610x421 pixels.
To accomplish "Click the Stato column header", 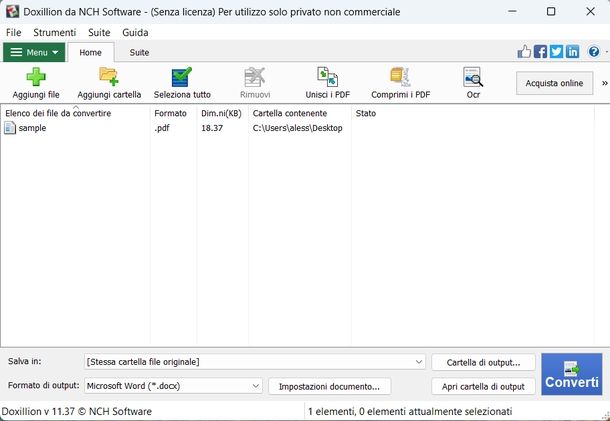I will pyautogui.click(x=473, y=113).
